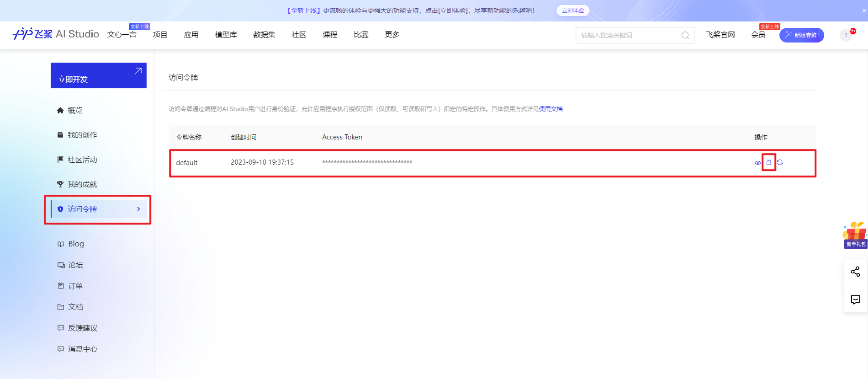This screenshot has width=868, height=379.
Task: Open the user avatar menu
Action: point(846,35)
